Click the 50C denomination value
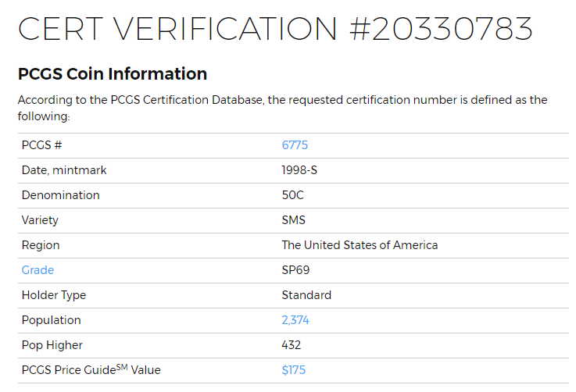576x392 pixels. pos(292,195)
